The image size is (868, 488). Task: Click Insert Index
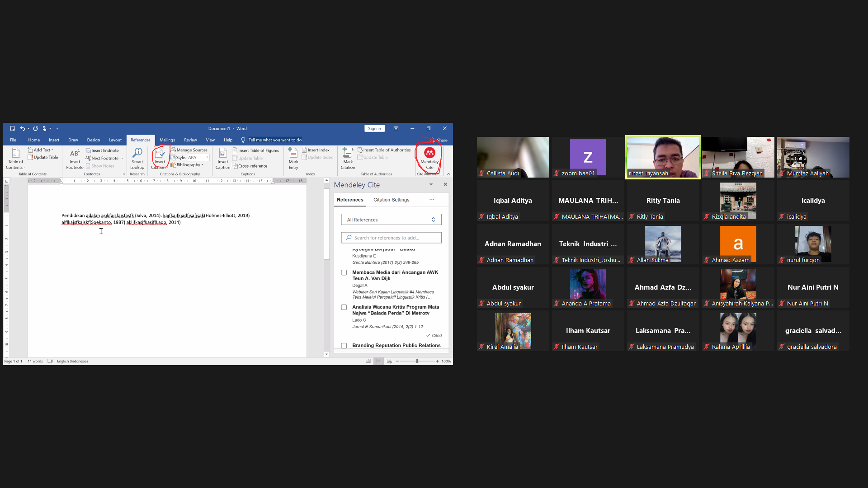coord(316,150)
